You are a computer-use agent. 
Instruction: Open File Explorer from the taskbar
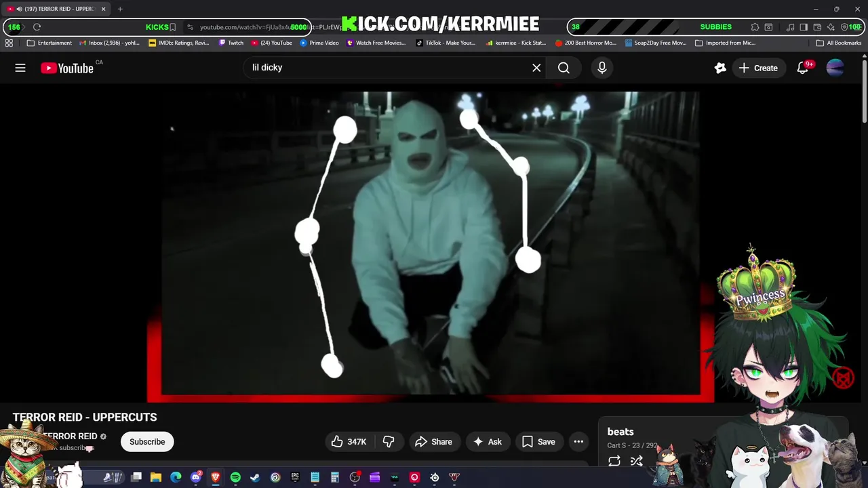pyautogui.click(x=156, y=477)
